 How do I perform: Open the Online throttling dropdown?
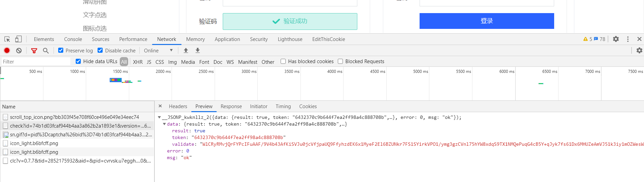(x=158, y=50)
